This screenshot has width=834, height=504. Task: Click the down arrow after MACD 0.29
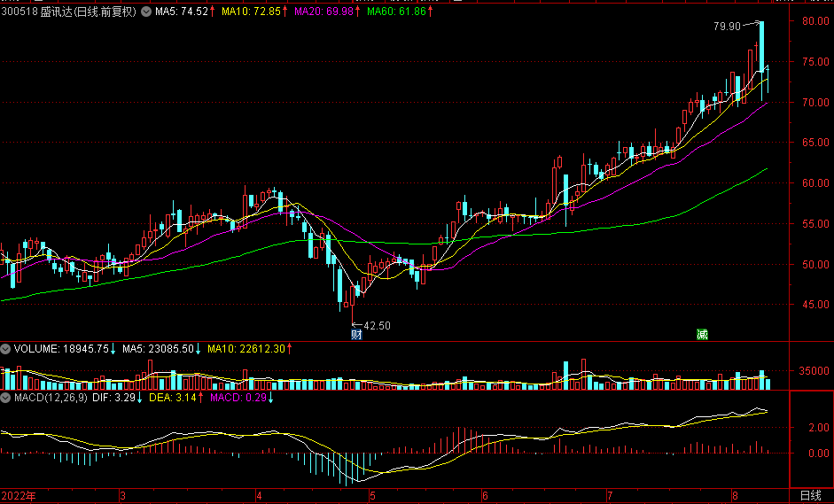pyautogui.click(x=269, y=399)
